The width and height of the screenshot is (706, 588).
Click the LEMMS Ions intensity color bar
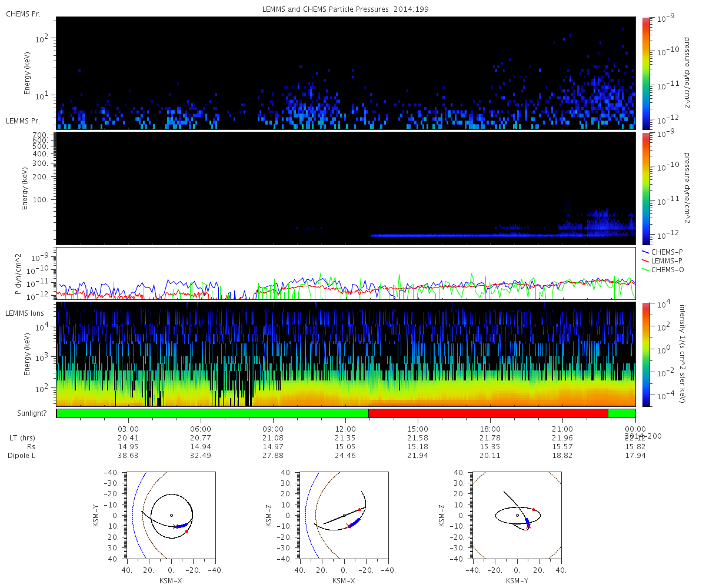coord(646,354)
